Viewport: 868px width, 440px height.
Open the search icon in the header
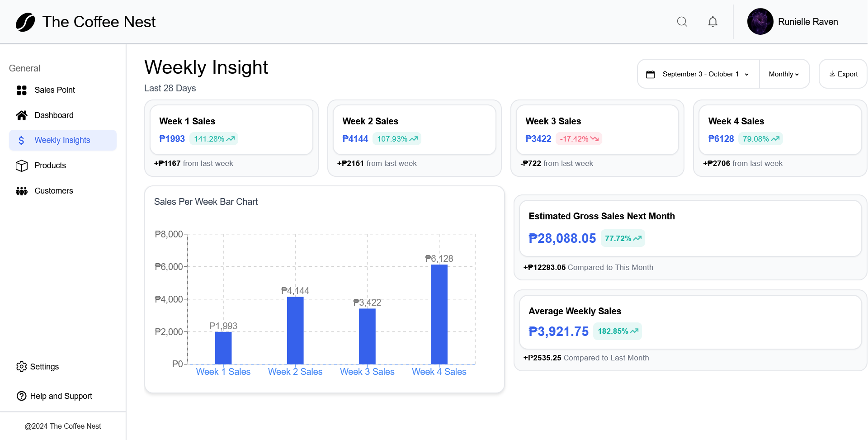pos(682,21)
